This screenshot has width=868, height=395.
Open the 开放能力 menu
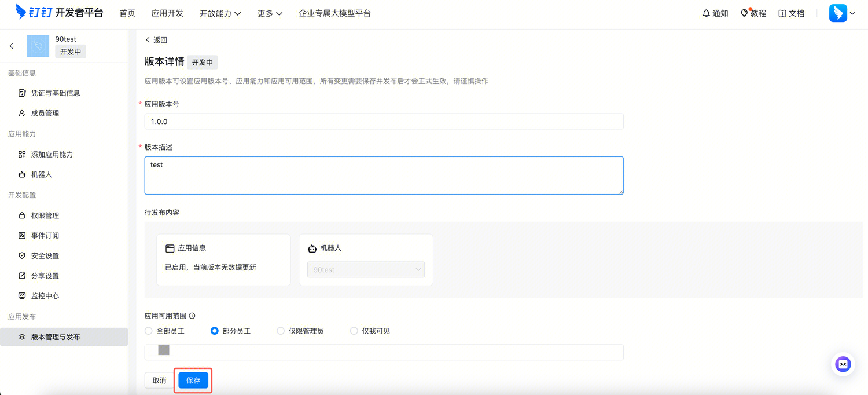coord(220,13)
